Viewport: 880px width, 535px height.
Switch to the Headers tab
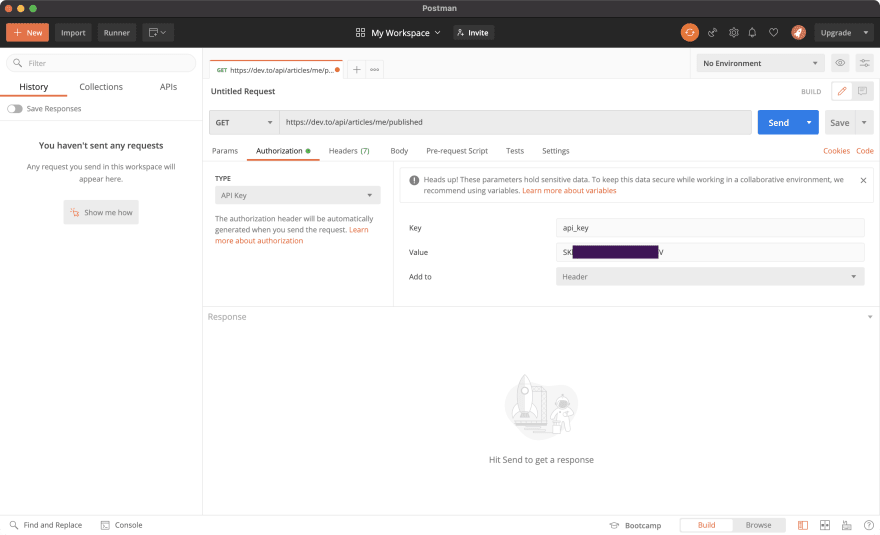pyautogui.click(x=349, y=151)
